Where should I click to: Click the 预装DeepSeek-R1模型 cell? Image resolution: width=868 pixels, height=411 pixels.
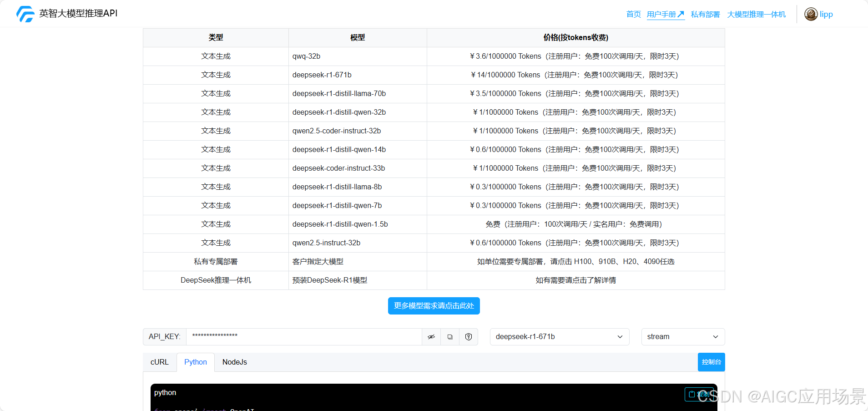[x=358, y=280]
